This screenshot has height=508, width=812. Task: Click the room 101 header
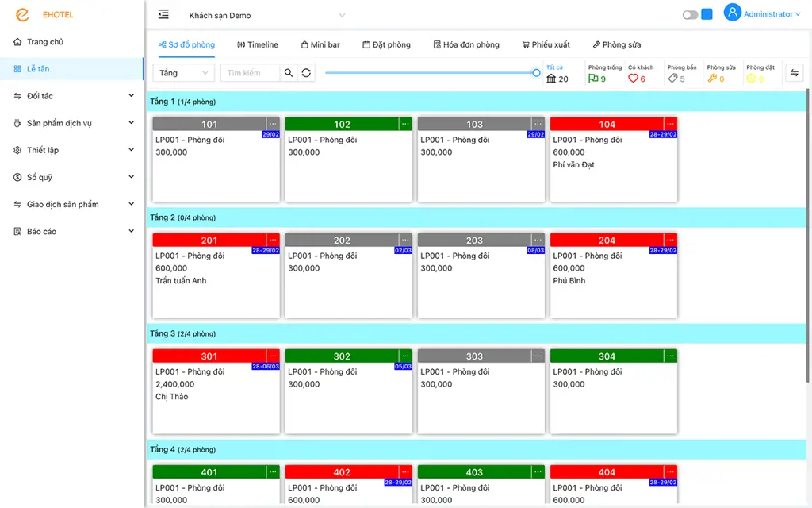pos(209,124)
